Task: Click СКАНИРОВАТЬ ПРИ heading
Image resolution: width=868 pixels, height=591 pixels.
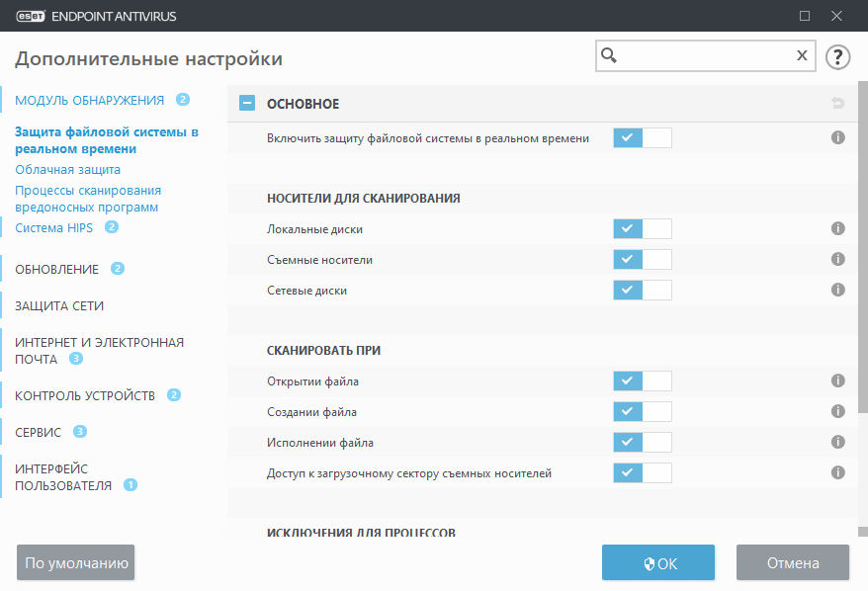Action: point(323,350)
